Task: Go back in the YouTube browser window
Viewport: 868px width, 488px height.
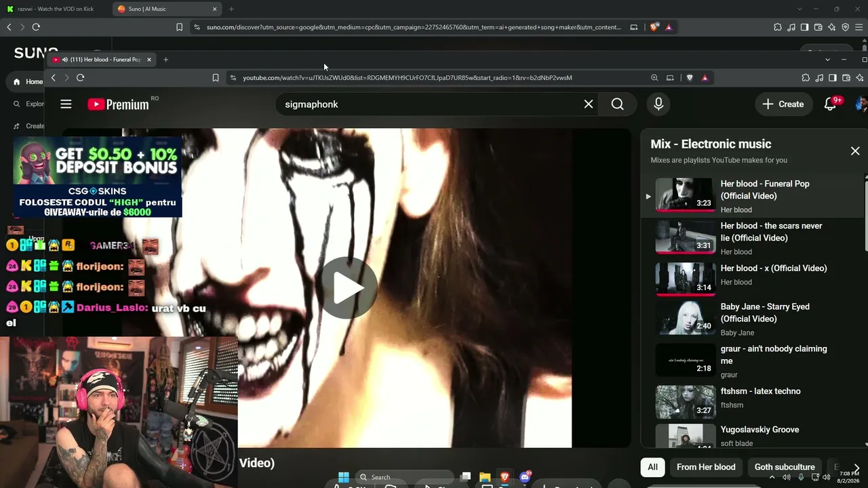Action: (53, 78)
